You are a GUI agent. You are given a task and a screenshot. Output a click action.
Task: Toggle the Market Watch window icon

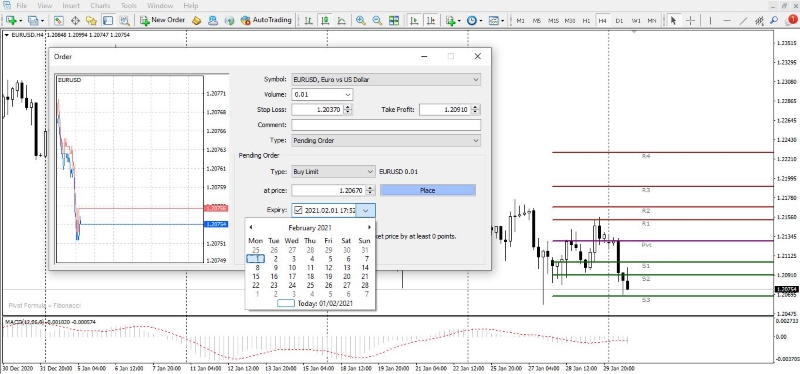point(58,20)
